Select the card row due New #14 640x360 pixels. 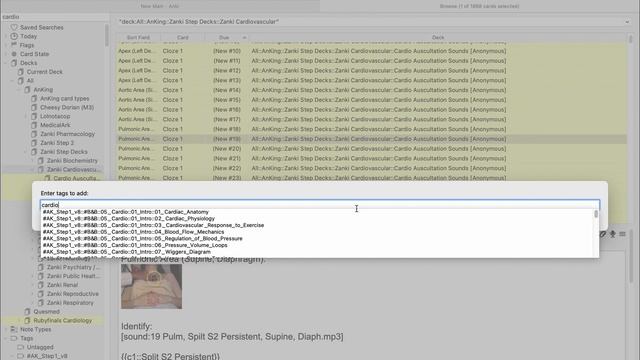[x=371, y=90]
